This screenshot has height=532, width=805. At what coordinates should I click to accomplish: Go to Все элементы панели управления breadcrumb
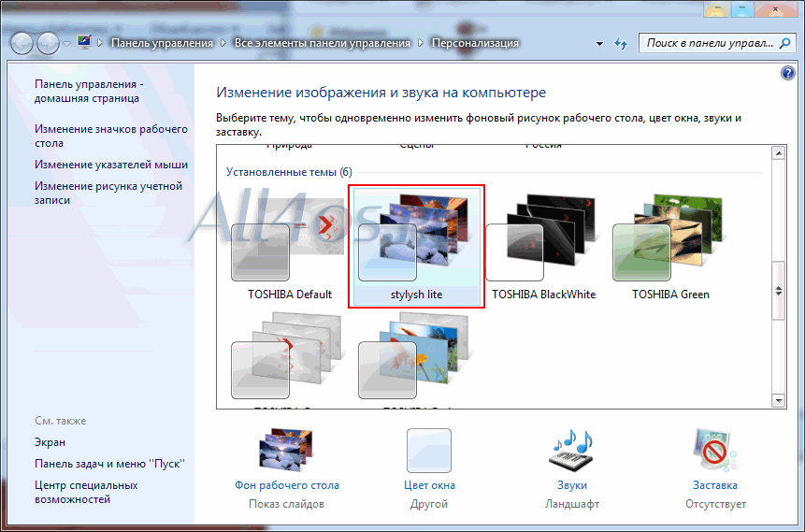coord(323,43)
